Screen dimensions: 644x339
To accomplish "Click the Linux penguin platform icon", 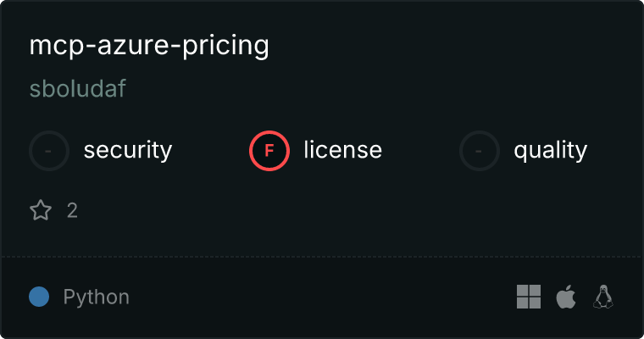I will pyautogui.click(x=603, y=297).
